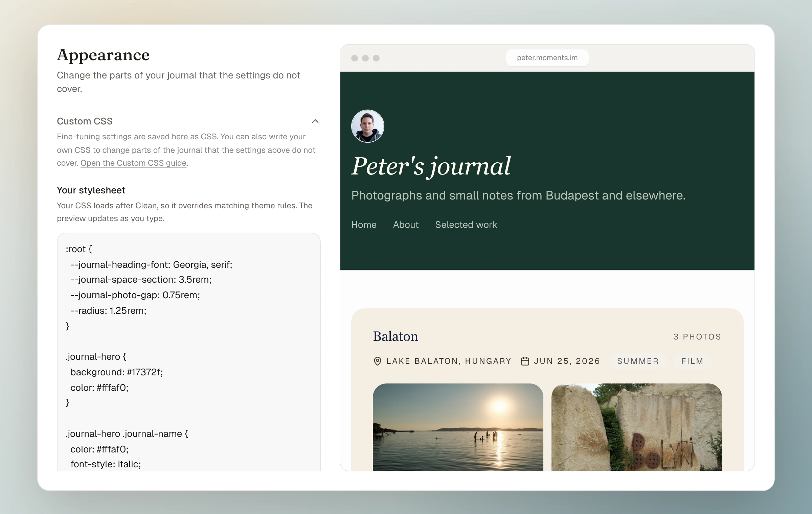The image size is (812, 514).
Task: Open the Home nav link in preview
Action: tap(364, 225)
